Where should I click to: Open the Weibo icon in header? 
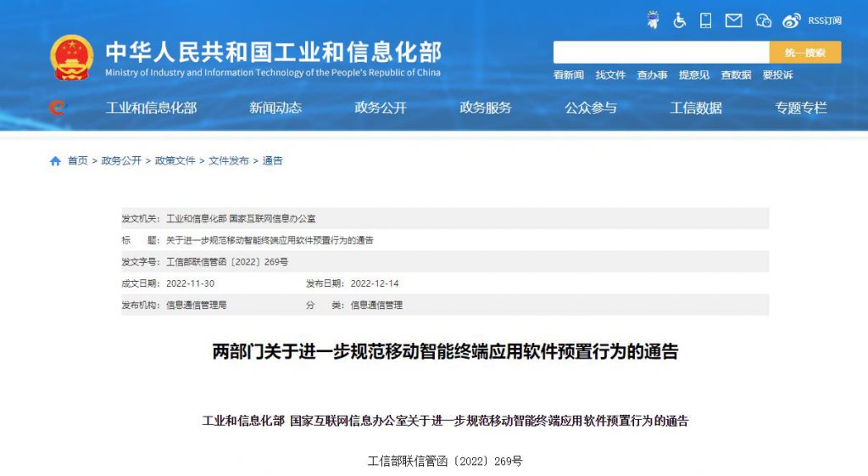(792, 21)
